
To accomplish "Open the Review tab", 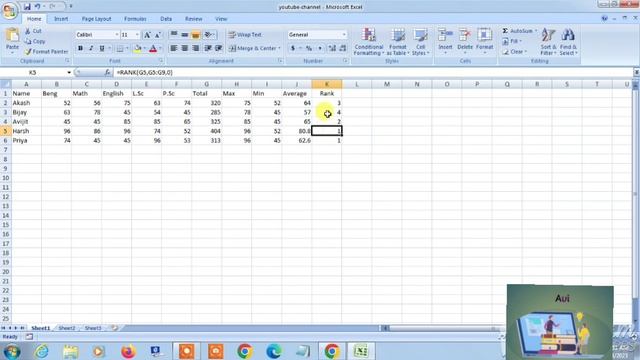I will 193,19.
